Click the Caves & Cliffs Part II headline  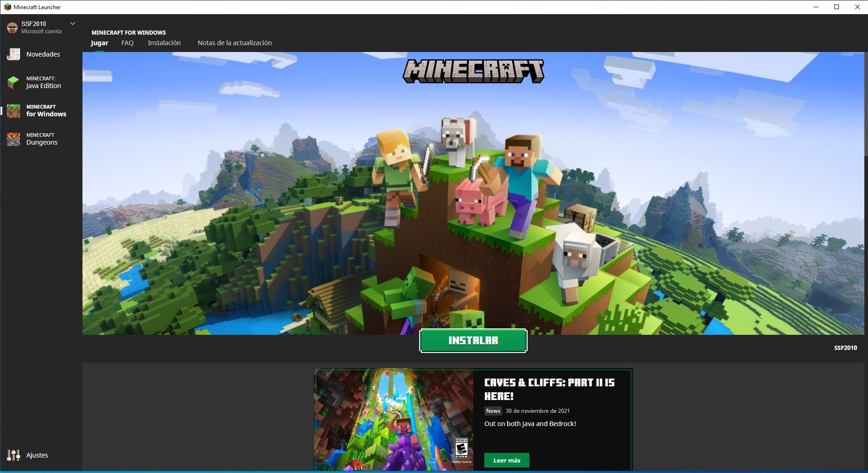coord(549,389)
